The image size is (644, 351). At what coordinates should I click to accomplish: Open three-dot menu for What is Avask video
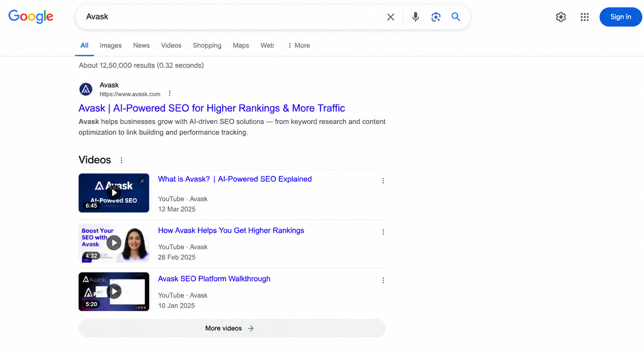pyautogui.click(x=383, y=181)
